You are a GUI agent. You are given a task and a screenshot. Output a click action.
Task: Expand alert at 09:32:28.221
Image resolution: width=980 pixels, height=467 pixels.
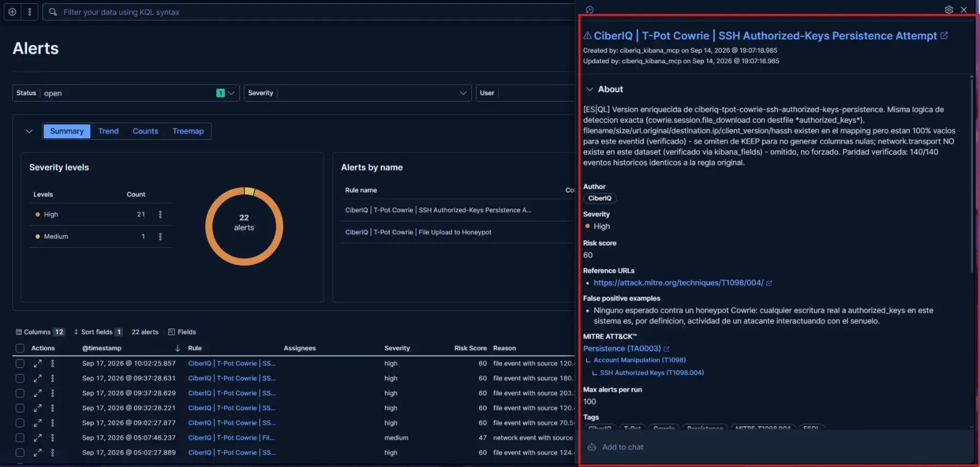38,408
